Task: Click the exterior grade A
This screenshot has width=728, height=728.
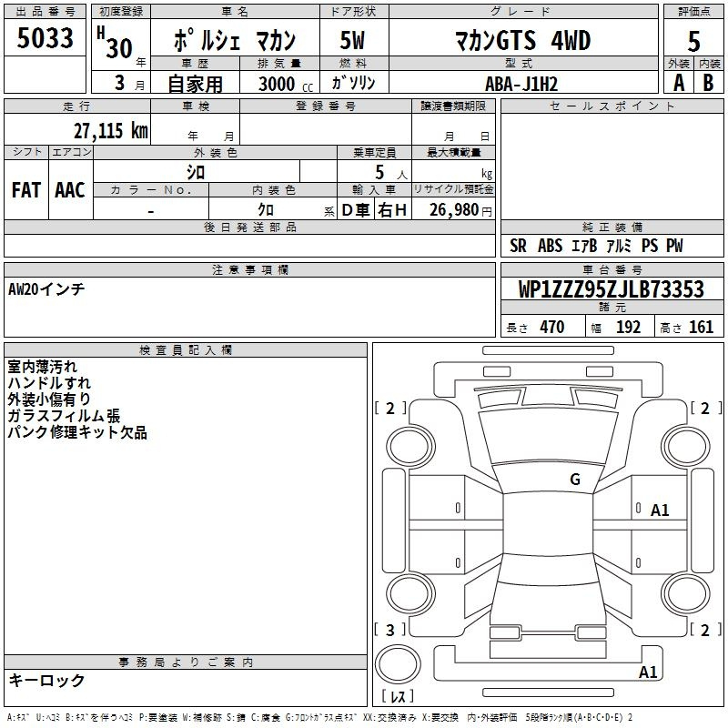Action: (679, 83)
